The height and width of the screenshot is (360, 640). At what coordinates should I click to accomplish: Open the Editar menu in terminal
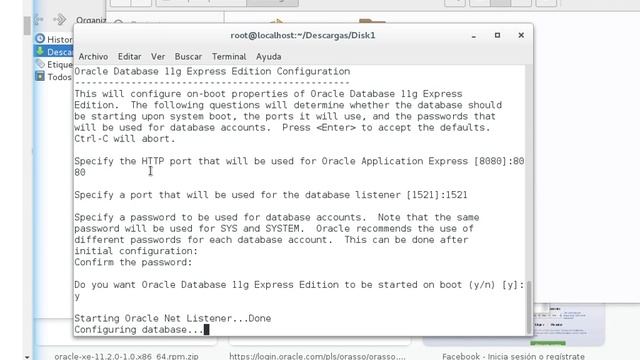129,57
